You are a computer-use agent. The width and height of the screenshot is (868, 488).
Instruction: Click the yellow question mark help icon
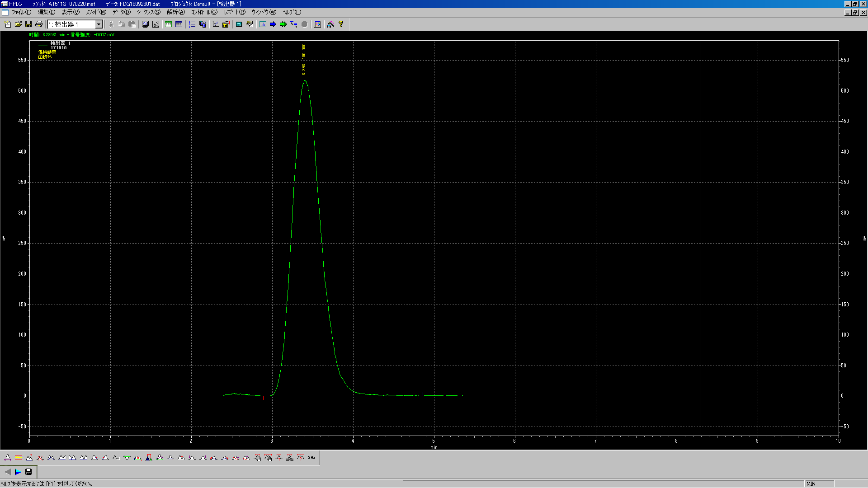click(x=341, y=24)
